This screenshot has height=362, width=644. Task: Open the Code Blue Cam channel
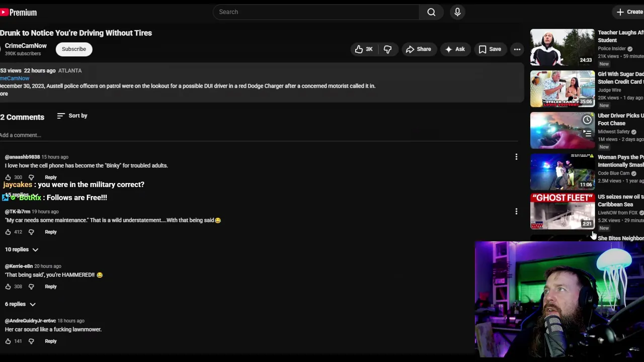[614, 173]
